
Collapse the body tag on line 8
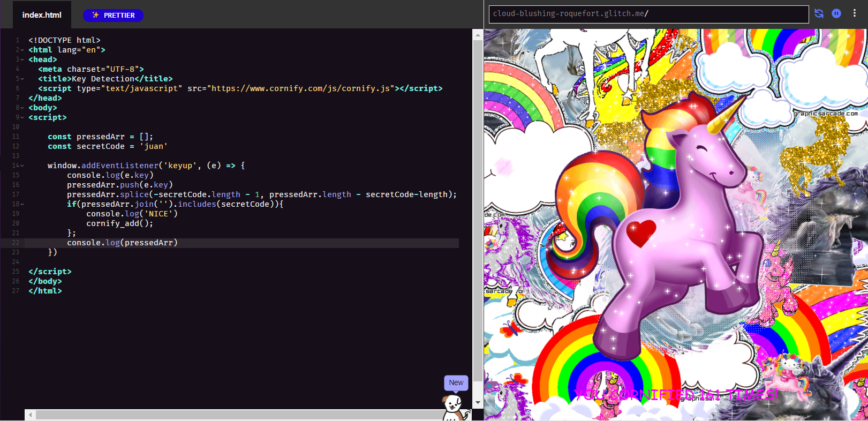click(22, 108)
